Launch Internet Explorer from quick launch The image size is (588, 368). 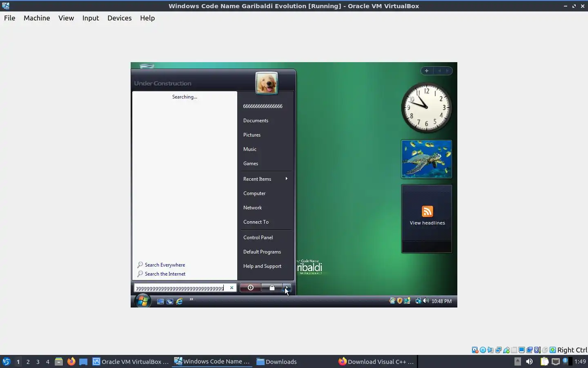(179, 301)
